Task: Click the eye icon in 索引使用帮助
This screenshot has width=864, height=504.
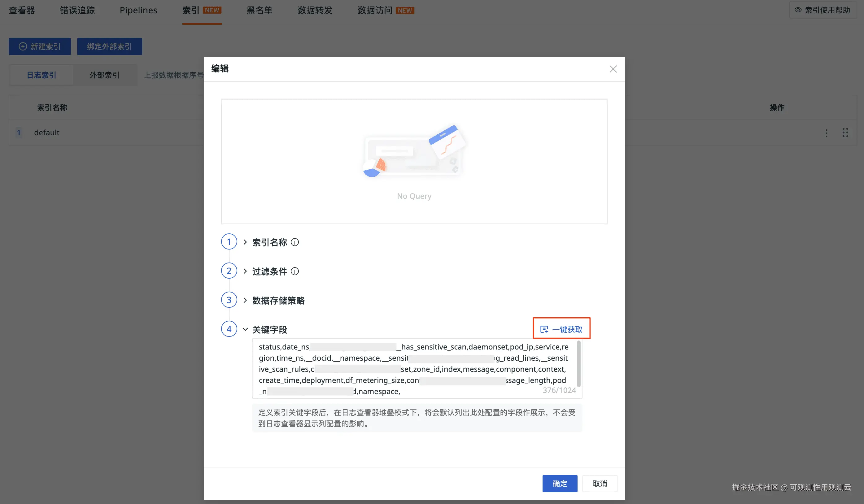Action: click(798, 10)
